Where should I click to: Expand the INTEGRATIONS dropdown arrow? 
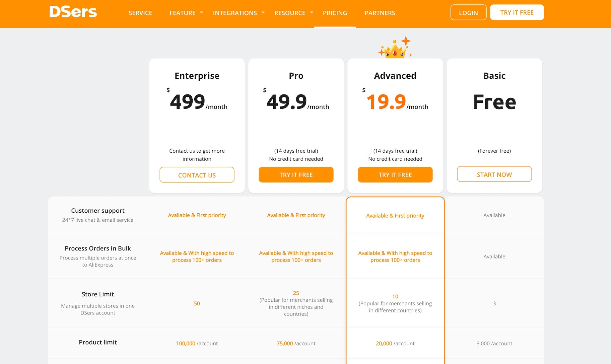tap(263, 13)
